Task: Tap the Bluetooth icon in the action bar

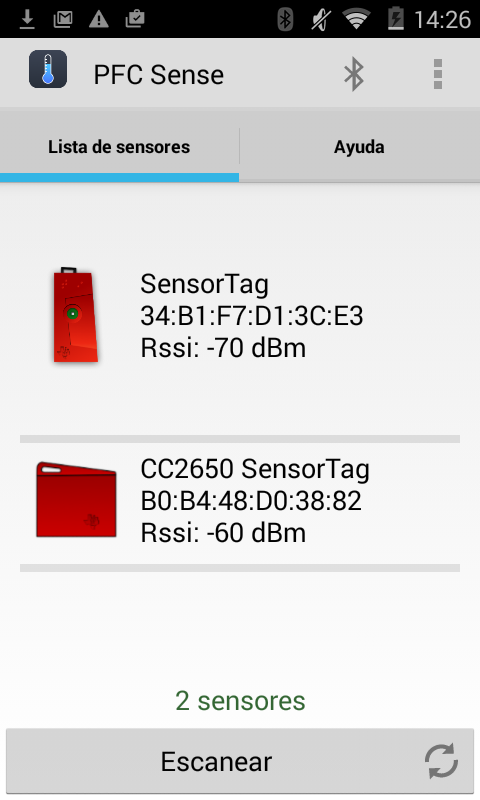Action: click(353, 74)
